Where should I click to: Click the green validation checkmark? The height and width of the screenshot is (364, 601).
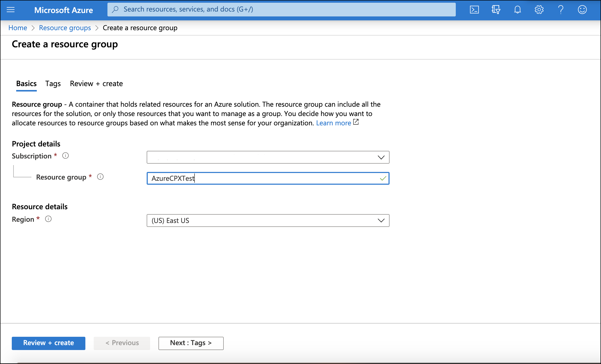pyautogui.click(x=383, y=179)
